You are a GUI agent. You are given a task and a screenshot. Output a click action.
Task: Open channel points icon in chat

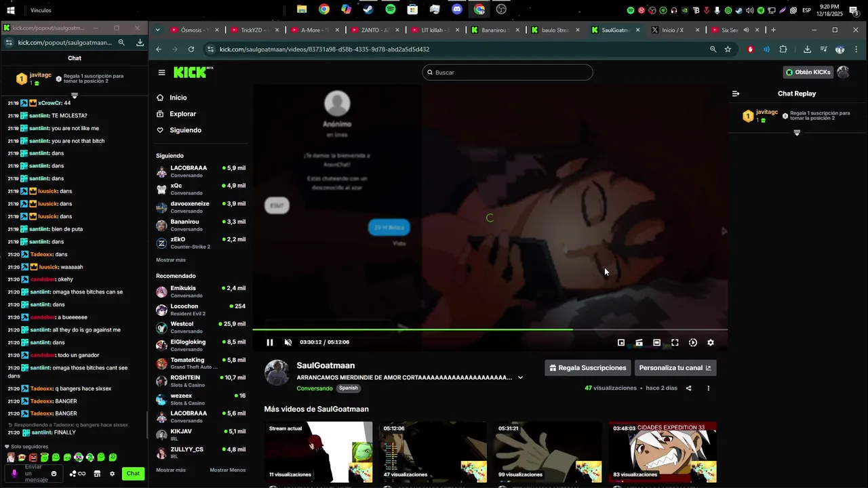[x=77, y=474]
